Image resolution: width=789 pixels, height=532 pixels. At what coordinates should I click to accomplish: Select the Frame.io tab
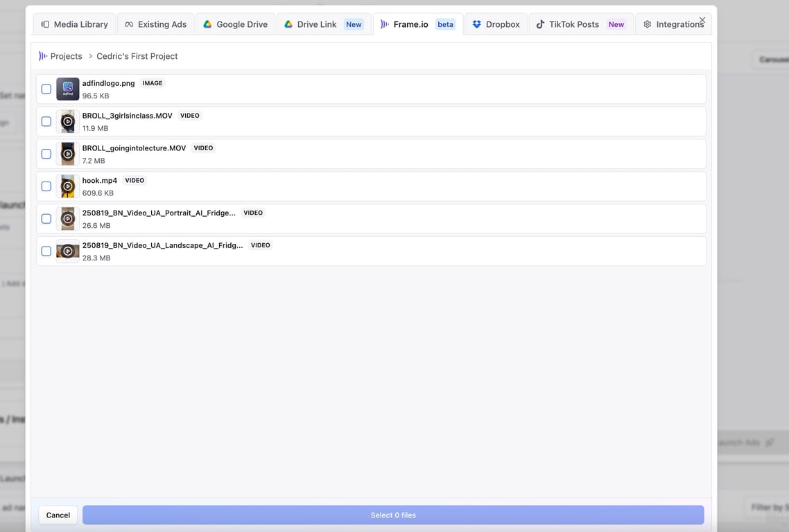pos(418,24)
